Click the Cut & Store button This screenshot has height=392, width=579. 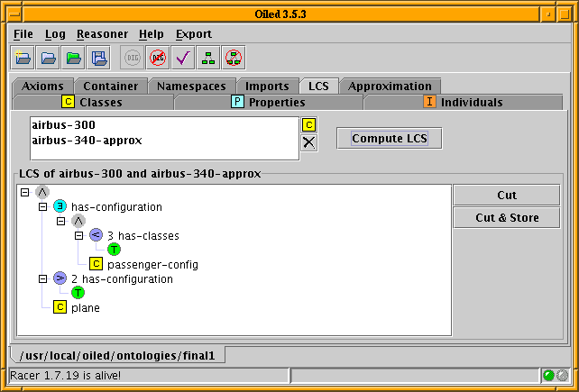tap(507, 218)
